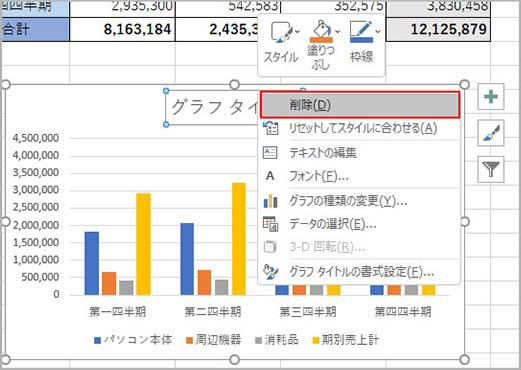Click the bottom-center chart resize handle
521x370 pixels.
(x=235, y=359)
